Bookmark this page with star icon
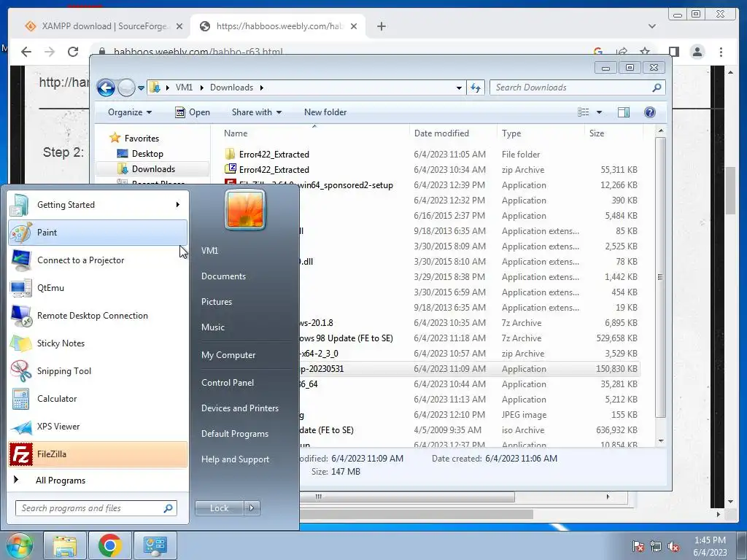The width and height of the screenshot is (747, 560). click(x=645, y=52)
